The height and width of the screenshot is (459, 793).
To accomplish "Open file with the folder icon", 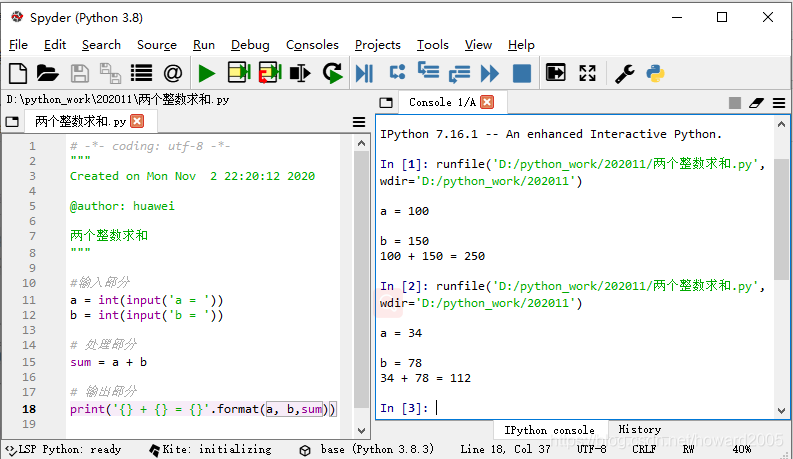I will click(48, 73).
